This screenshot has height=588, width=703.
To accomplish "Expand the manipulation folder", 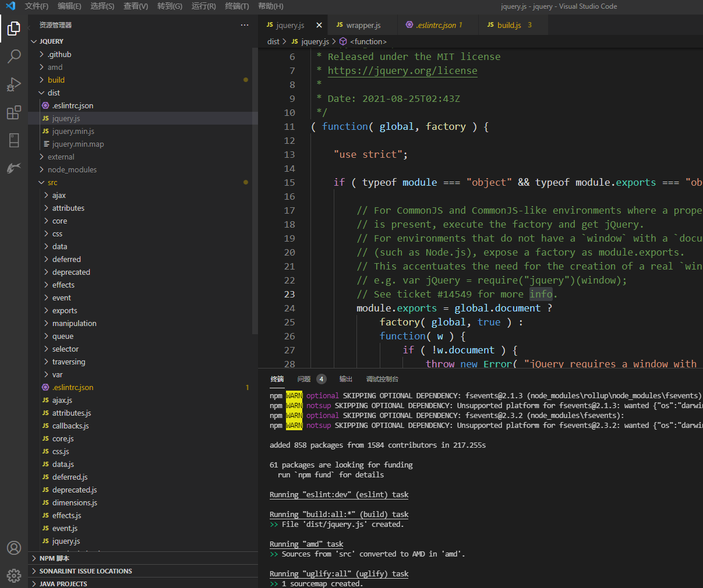I will 143,323.
